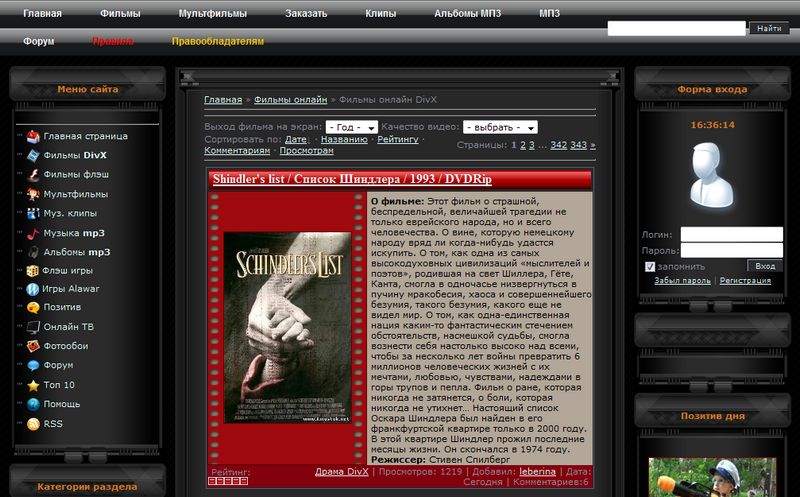Screen dimensions: 800x497
Task: Click the smiley icon beside Позитив
Action: 33,307
